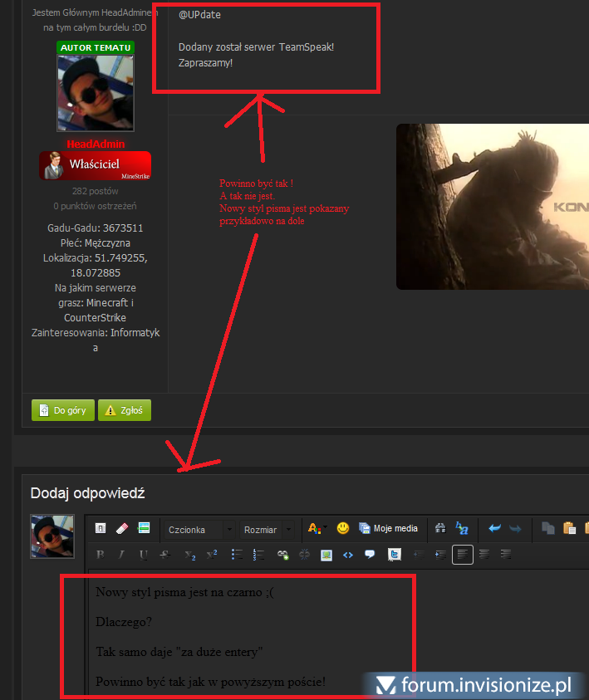Click the insert link icon
The height and width of the screenshot is (700, 589).
282,555
